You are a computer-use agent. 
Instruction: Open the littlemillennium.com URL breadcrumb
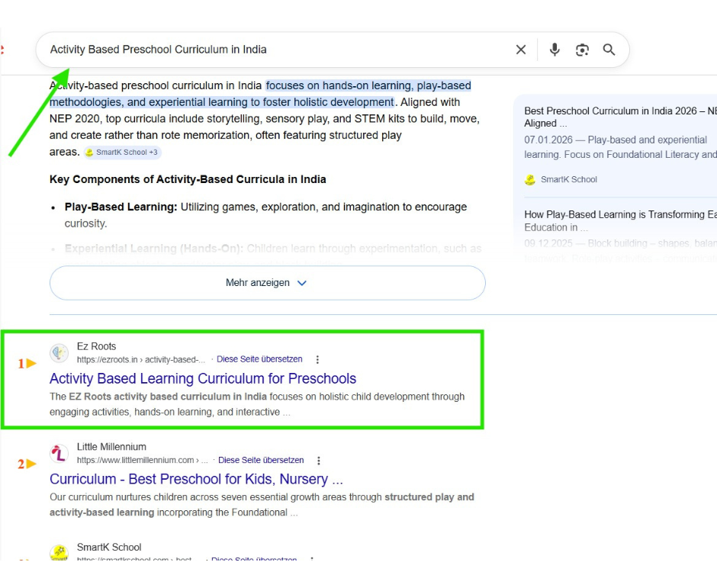[x=142, y=461]
